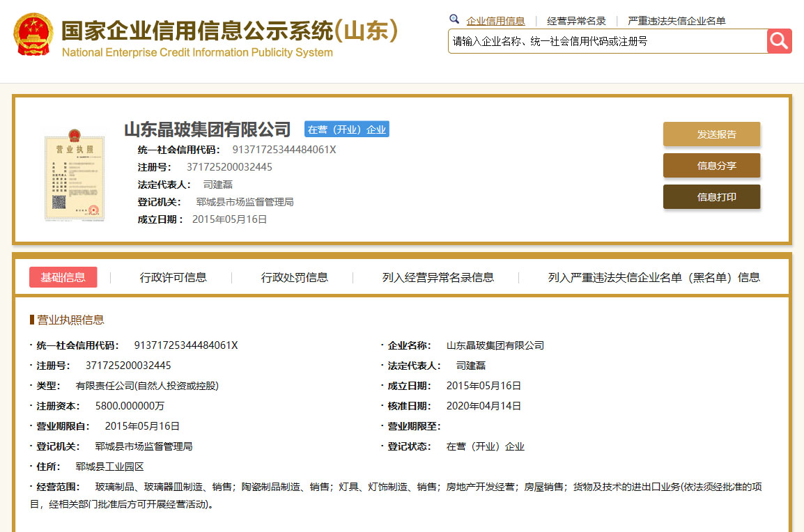804x532 pixels.
Task: Click the small magnifier icon beside 企业信用信息
Action: [454, 19]
